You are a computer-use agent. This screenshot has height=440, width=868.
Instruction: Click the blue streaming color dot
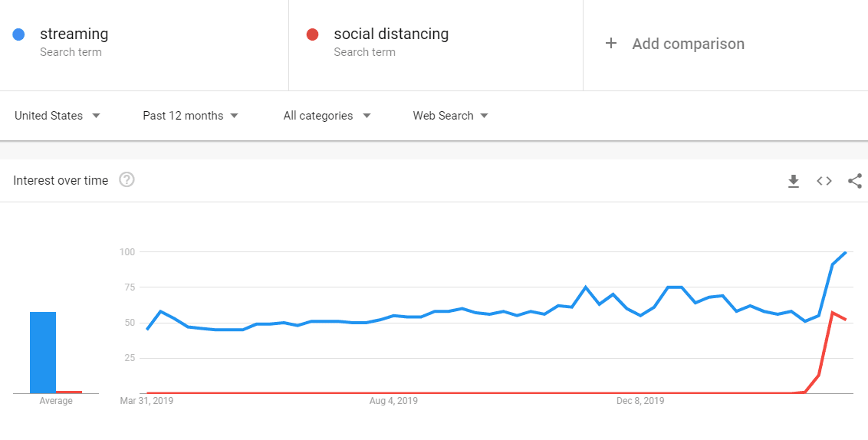tap(19, 34)
